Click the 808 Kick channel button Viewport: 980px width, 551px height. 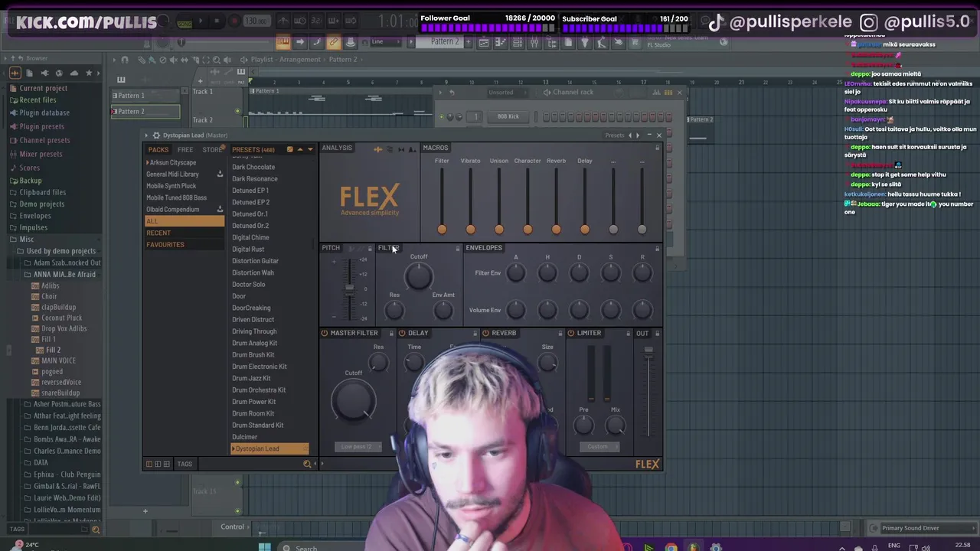(508, 117)
